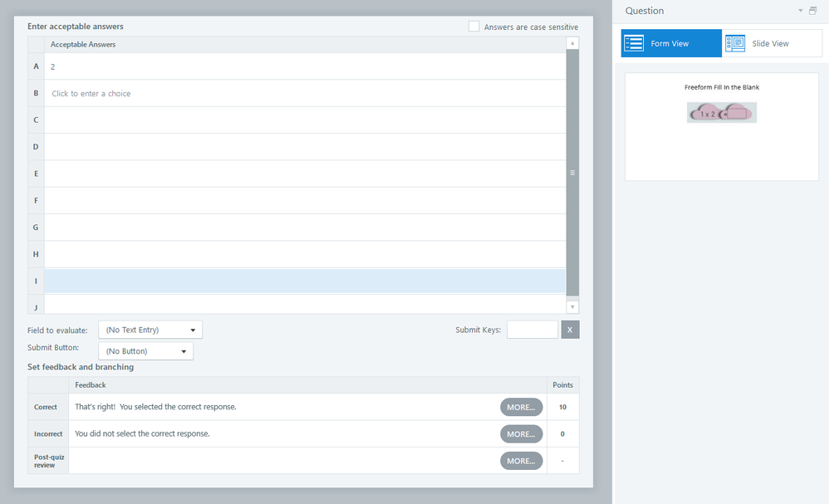Open MORE options for Correct feedback
830x504 pixels.
pos(522,407)
